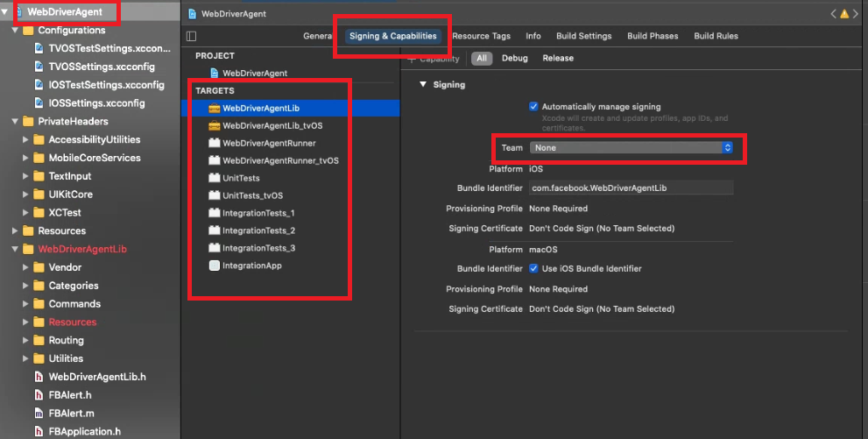Expand the Categories folder
The height and width of the screenshot is (439, 868).
(25, 286)
